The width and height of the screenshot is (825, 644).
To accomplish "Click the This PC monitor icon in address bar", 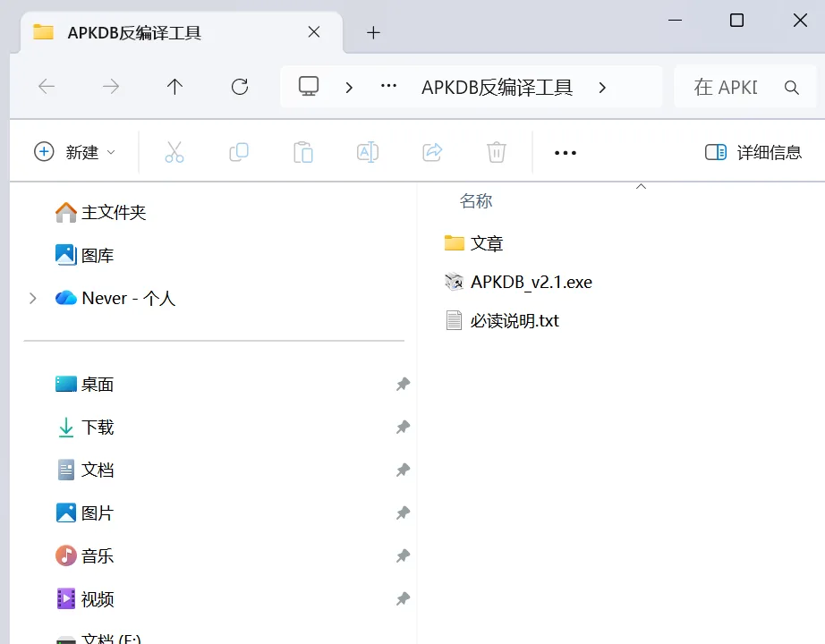I will point(309,86).
